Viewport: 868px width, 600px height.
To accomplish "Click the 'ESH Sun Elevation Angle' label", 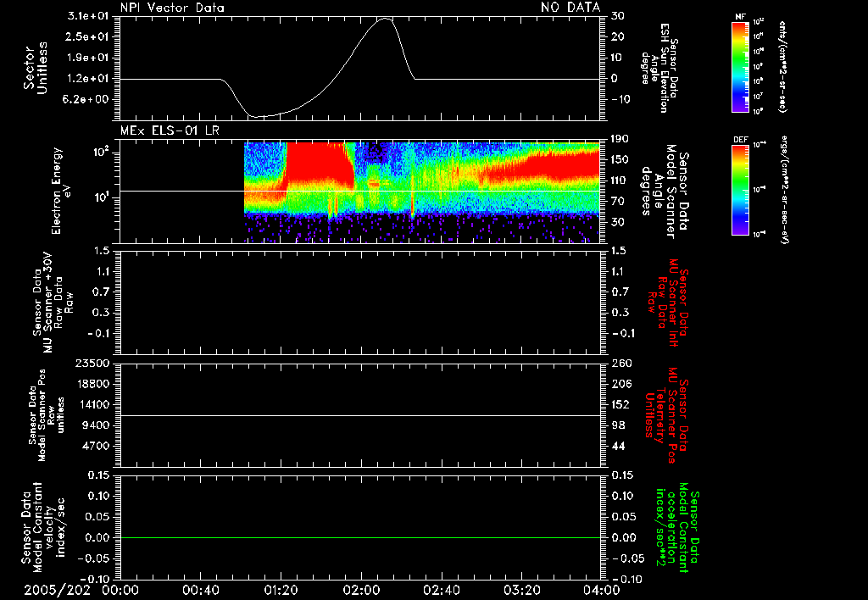I will pos(659,68).
